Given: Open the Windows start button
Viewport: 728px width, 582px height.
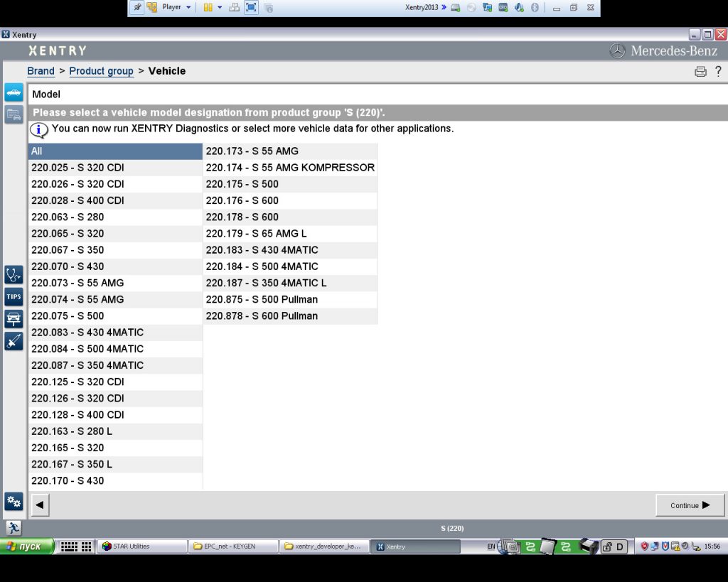Looking at the screenshot, I should tap(27, 546).
